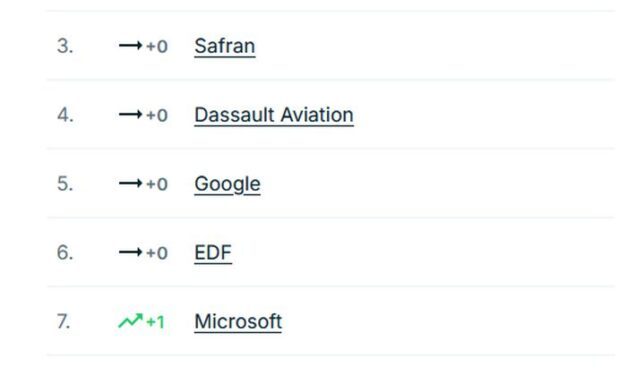Open the Safran company link
The image size is (627, 376).
coord(225,46)
